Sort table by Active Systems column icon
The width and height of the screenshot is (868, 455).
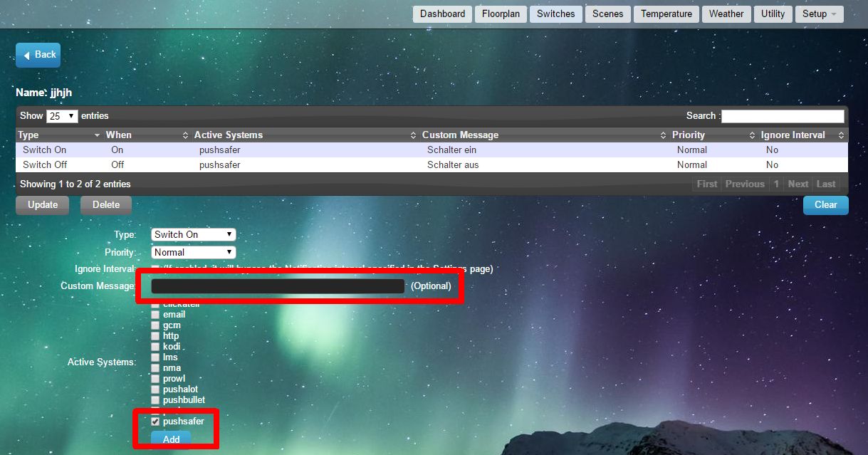pos(413,135)
